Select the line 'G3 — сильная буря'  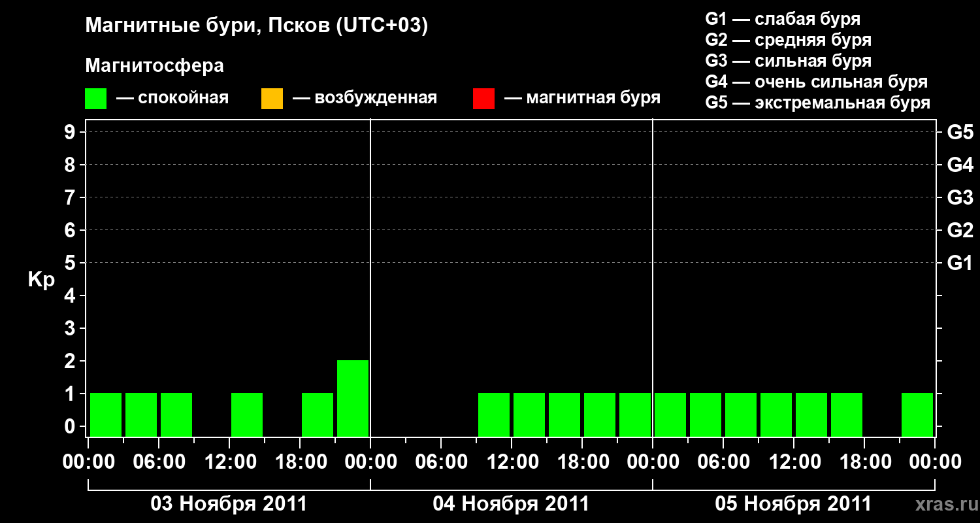[x=788, y=61]
